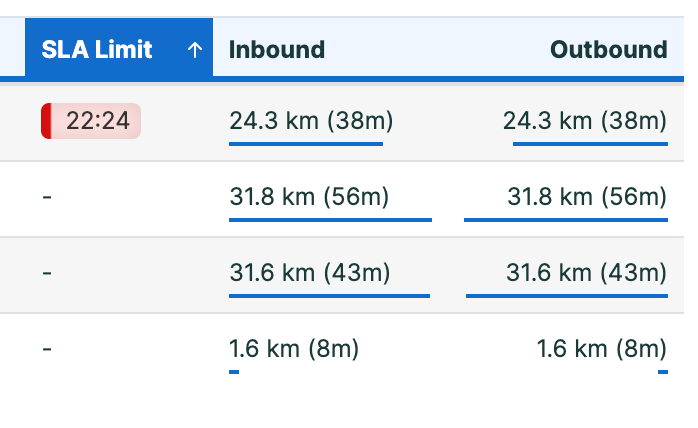The image size is (698, 428).
Task: Sort by the Outbound column header
Action: point(609,49)
